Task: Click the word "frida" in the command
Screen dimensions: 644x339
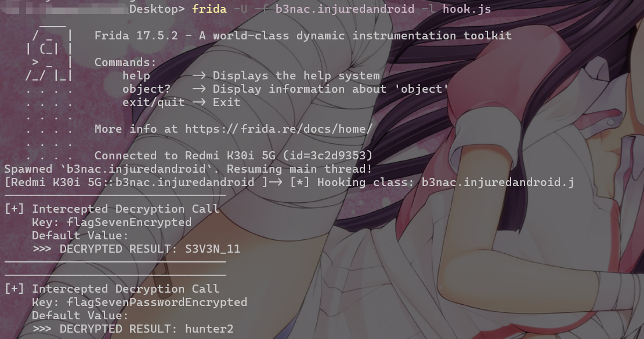Action: coord(209,9)
